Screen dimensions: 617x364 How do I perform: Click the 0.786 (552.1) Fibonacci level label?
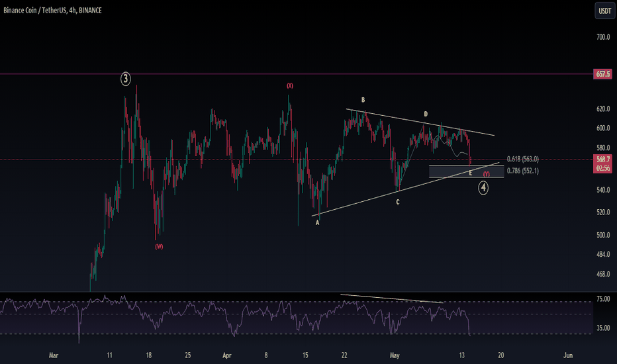click(x=522, y=171)
